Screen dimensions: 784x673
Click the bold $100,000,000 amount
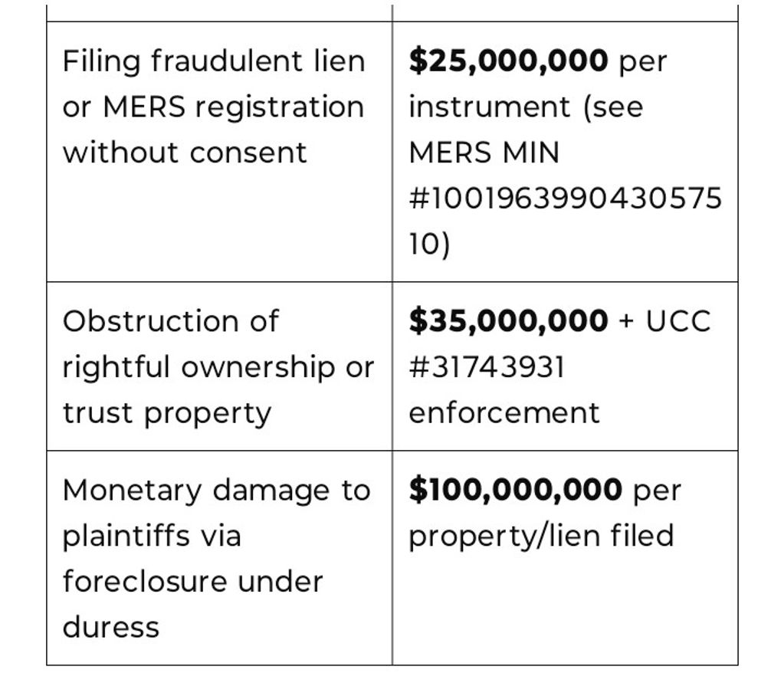tap(516, 490)
